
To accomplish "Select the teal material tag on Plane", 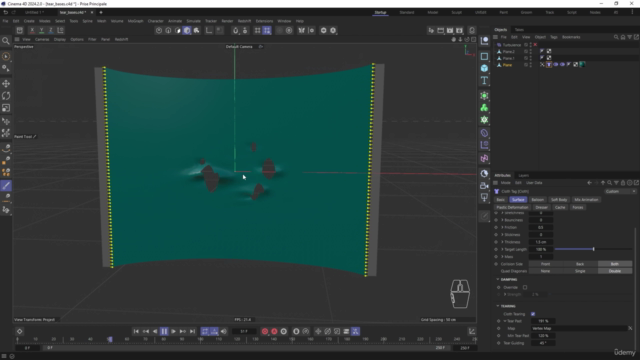I will [x=582, y=64].
